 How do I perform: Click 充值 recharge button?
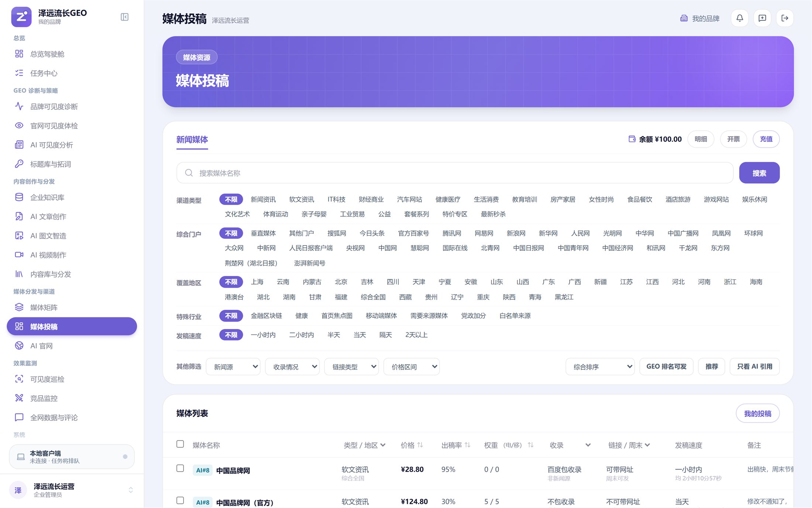766,139
